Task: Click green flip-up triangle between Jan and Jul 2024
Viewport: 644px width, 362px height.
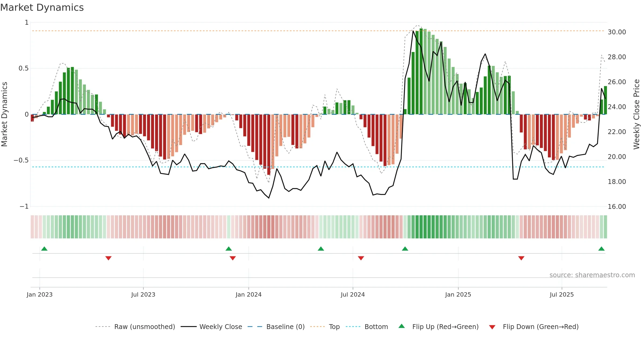Action: [x=321, y=249]
